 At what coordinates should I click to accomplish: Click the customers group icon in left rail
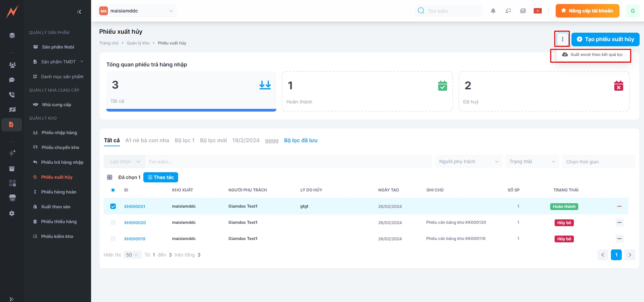click(12, 65)
